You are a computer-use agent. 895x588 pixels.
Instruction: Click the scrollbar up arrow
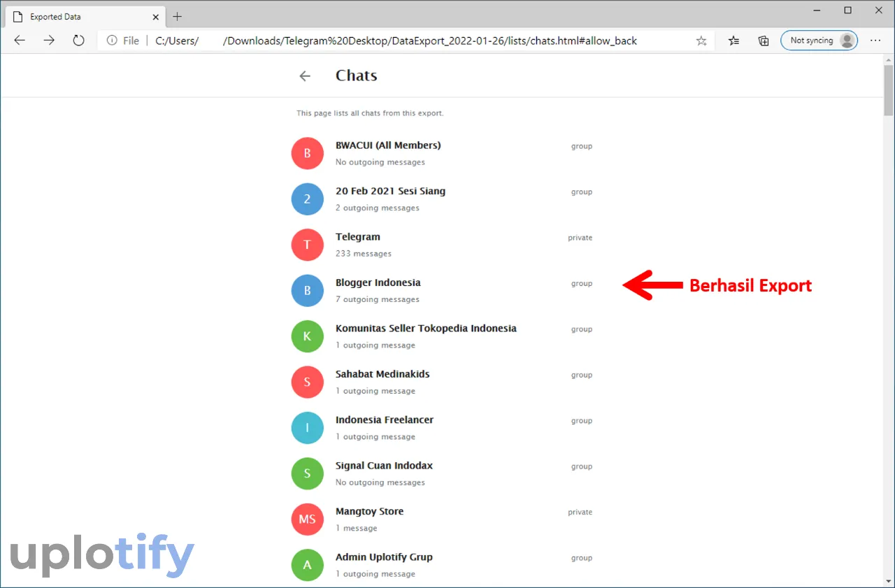tap(889, 59)
